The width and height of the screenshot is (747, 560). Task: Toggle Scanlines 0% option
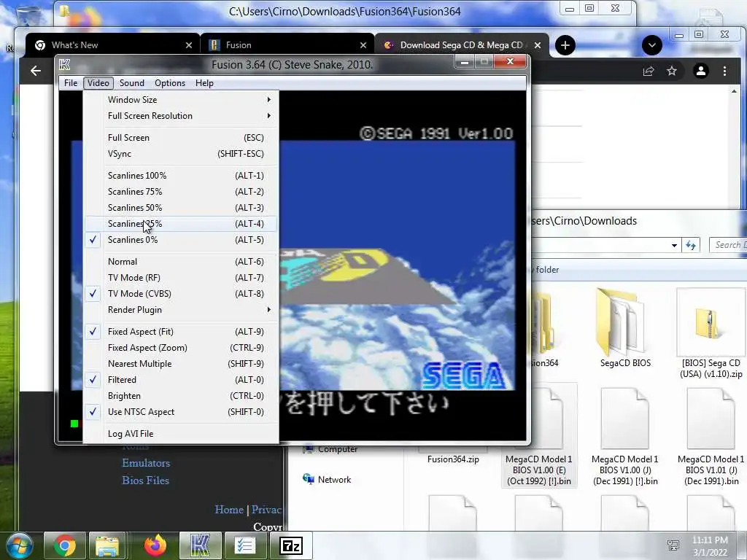[x=181, y=239]
